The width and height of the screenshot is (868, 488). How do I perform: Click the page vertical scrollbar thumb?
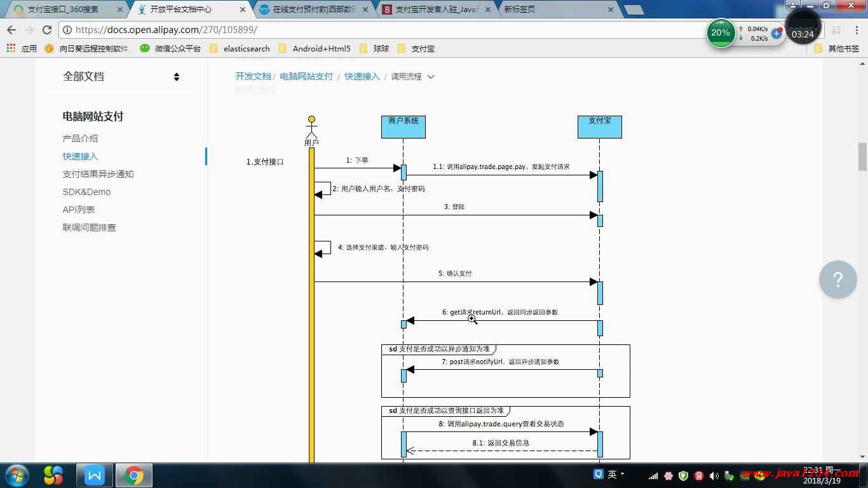click(x=862, y=156)
